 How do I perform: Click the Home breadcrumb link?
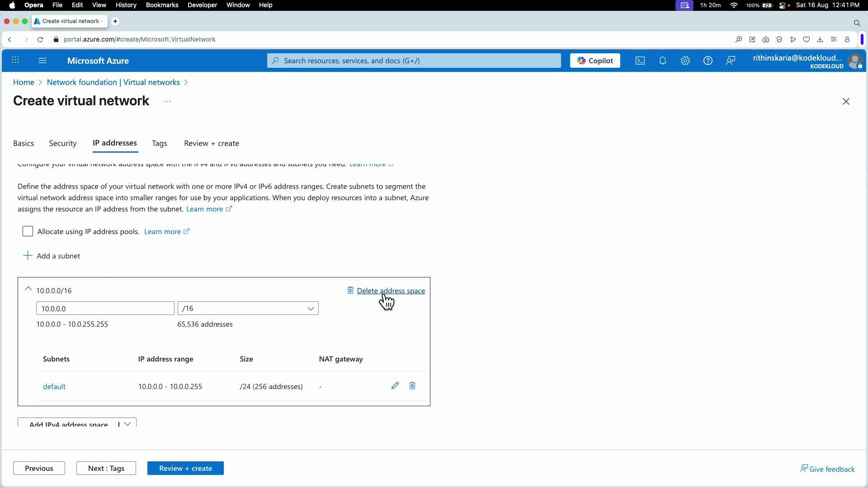[x=24, y=82]
